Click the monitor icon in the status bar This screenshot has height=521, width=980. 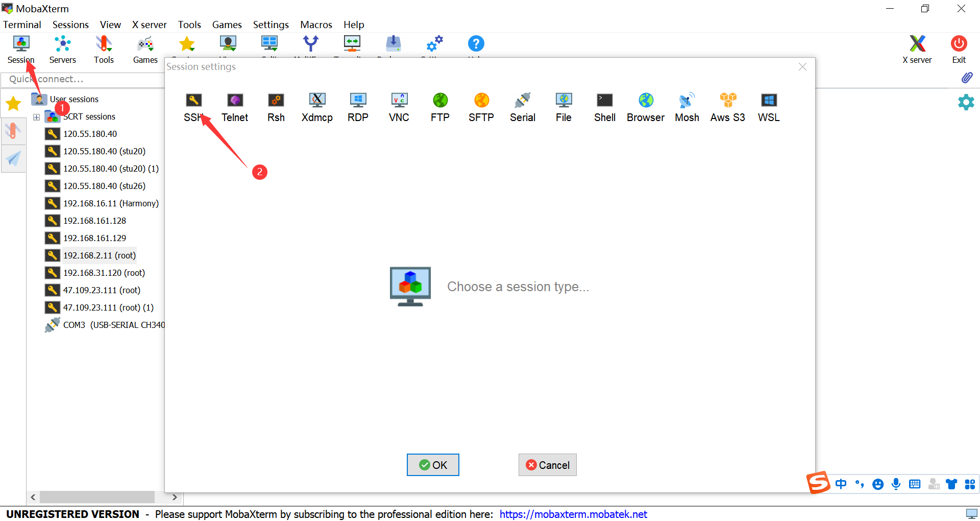click(971, 514)
